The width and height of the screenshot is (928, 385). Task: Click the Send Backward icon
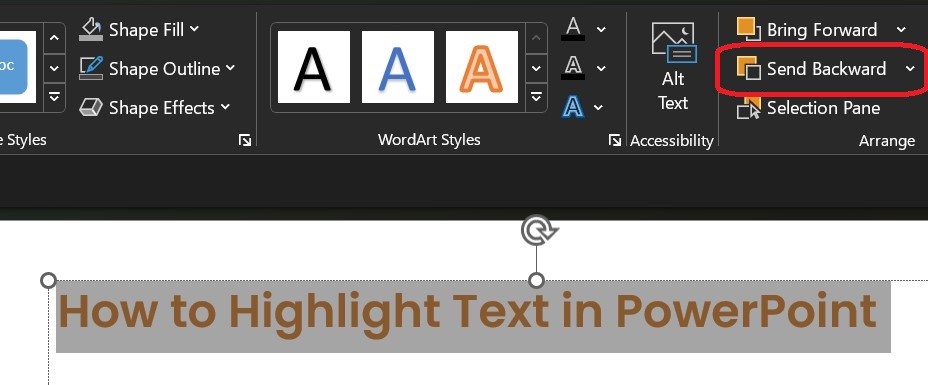tap(749, 68)
